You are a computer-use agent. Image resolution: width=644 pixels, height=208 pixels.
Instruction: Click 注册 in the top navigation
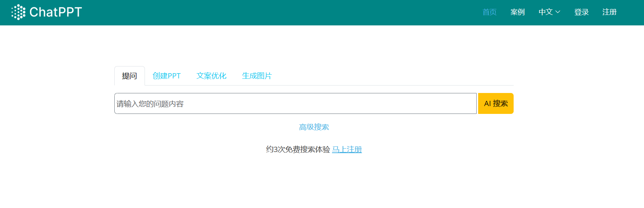(609, 12)
